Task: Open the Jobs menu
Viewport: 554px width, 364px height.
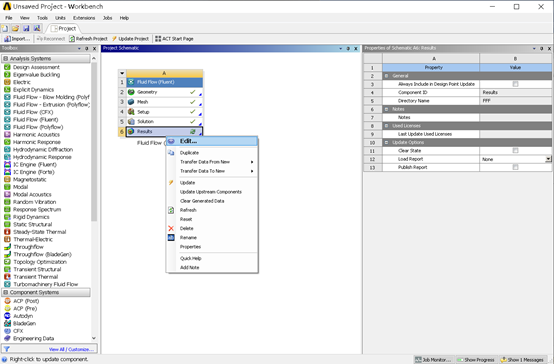Action: [x=107, y=18]
